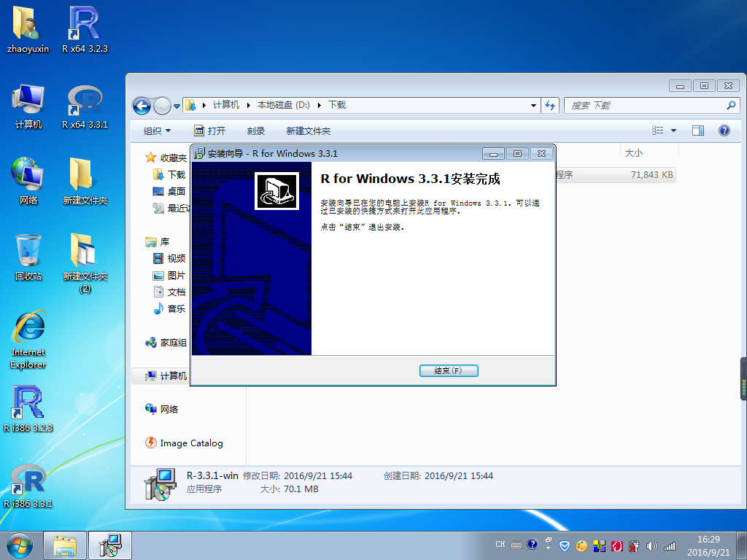The image size is (747, 560).
Task: Select the R x64 3.3.1 desktop shortcut
Action: (x=85, y=106)
